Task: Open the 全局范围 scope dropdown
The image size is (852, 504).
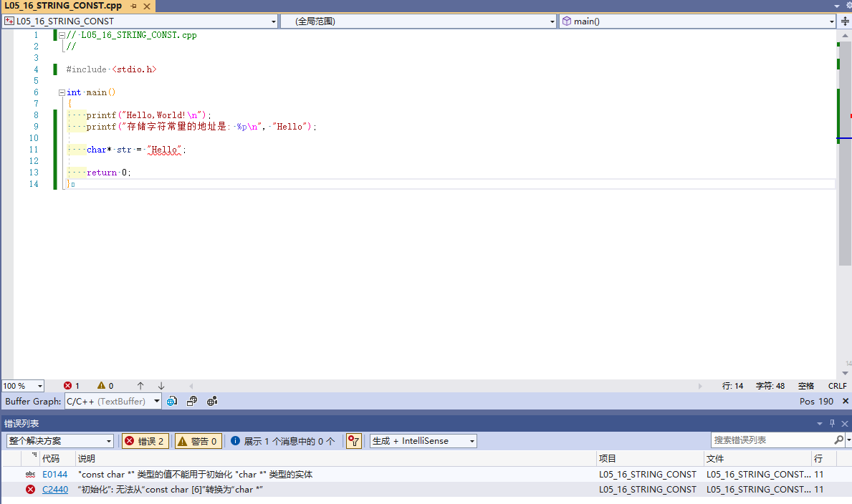Action: (x=419, y=21)
